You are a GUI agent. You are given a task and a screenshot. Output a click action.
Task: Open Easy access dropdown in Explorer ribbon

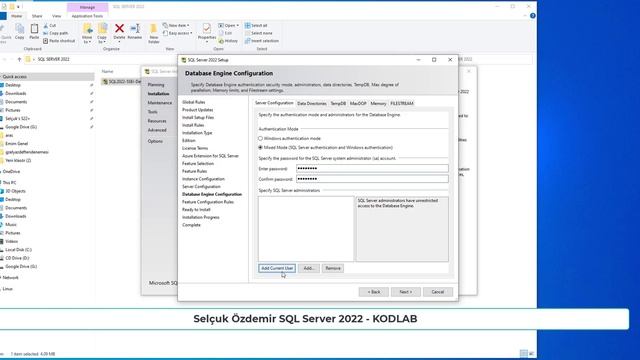[x=178, y=33]
